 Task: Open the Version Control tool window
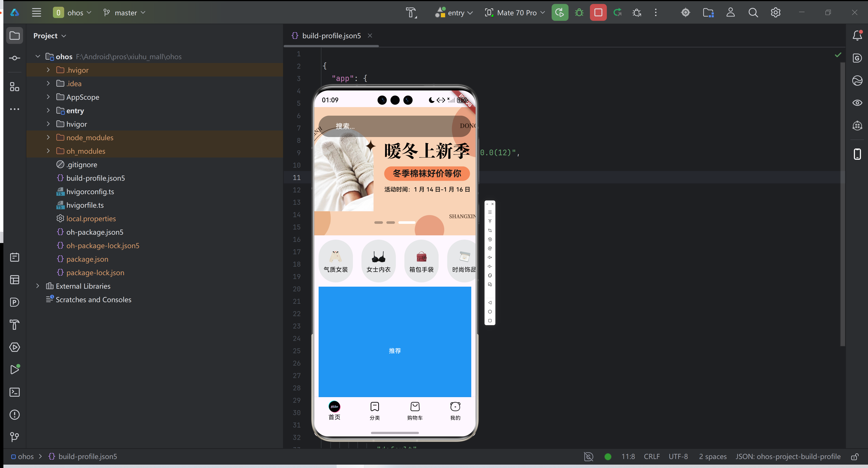click(14, 437)
